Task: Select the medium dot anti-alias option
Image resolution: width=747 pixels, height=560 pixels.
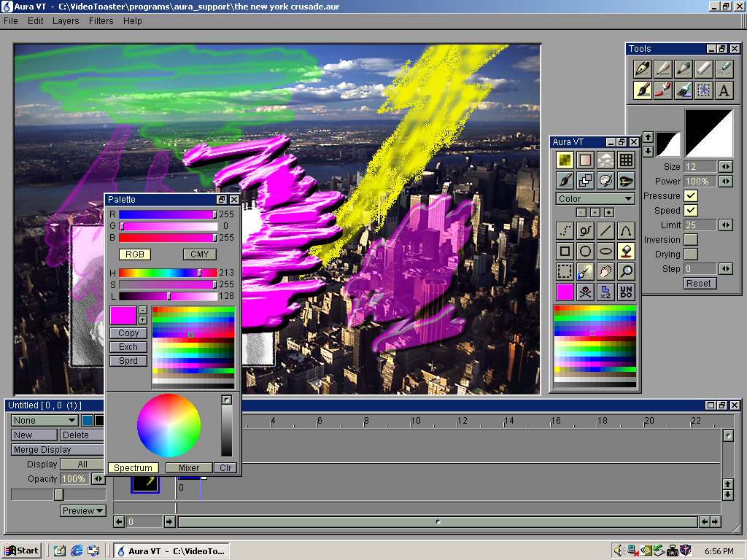Action: point(595,212)
